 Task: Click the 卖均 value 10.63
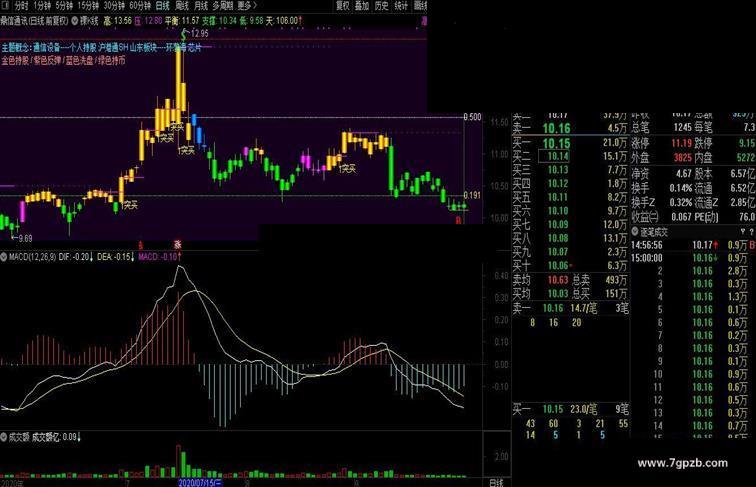coord(558,280)
